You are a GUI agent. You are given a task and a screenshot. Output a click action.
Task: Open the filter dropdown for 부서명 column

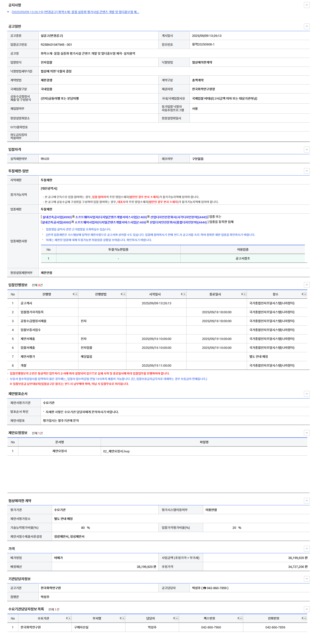[123, 618]
